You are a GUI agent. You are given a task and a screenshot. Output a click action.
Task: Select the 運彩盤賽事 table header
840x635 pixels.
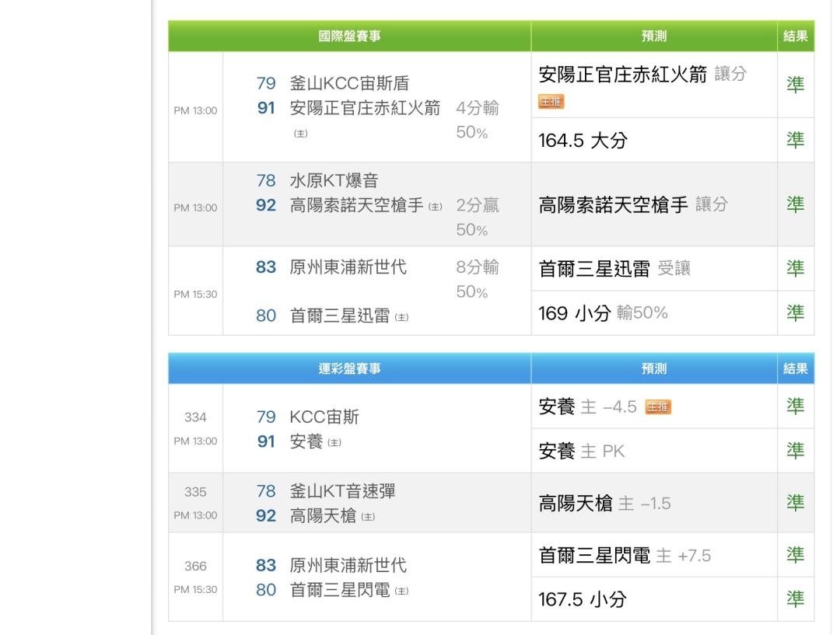pos(350,369)
